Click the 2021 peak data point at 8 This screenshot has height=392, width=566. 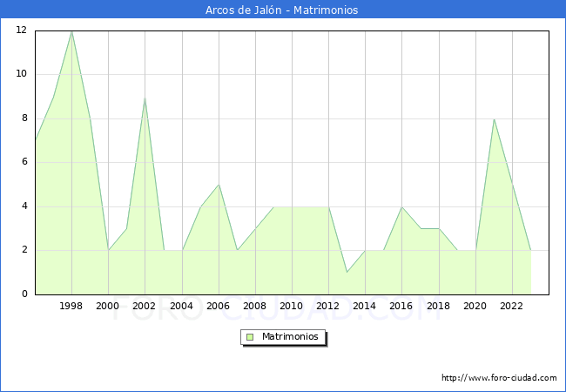[494, 119]
